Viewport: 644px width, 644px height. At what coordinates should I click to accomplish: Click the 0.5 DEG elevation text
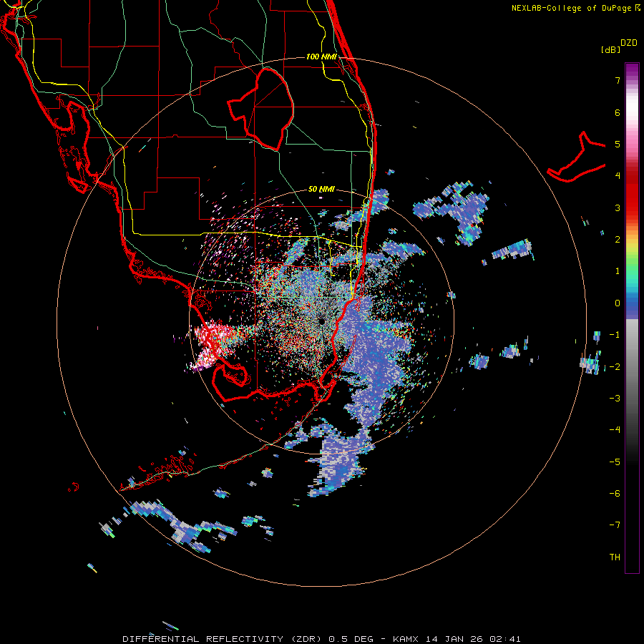point(351,639)
